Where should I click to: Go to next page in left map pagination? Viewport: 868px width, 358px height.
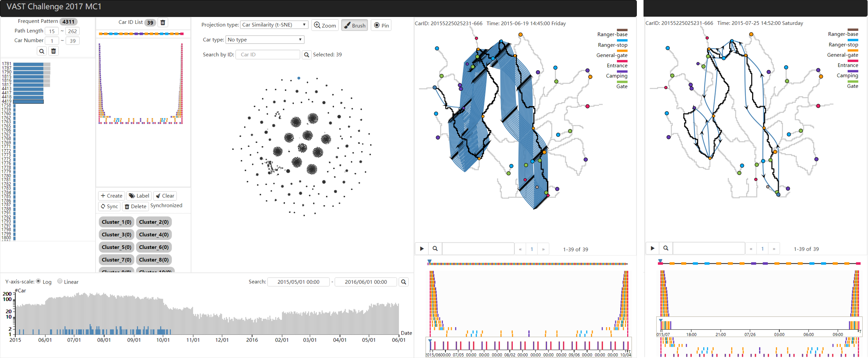543,249
